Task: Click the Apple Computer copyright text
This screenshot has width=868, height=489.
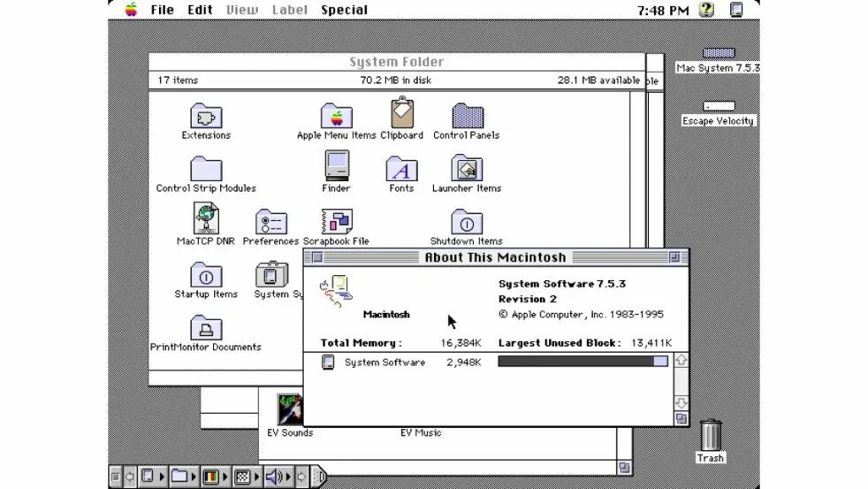Action: pyautogui.click(x=581, y=315)
